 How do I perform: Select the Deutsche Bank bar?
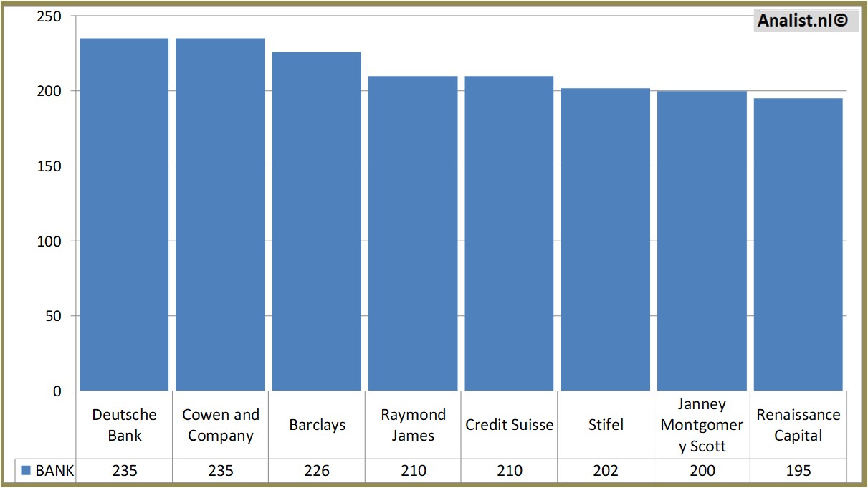coord(124,215)
